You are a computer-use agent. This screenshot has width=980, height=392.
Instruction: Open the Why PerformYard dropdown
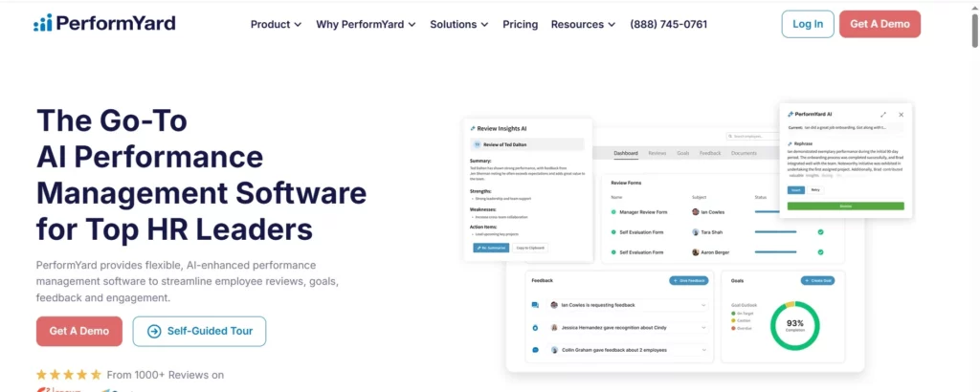tap(366, 24)
